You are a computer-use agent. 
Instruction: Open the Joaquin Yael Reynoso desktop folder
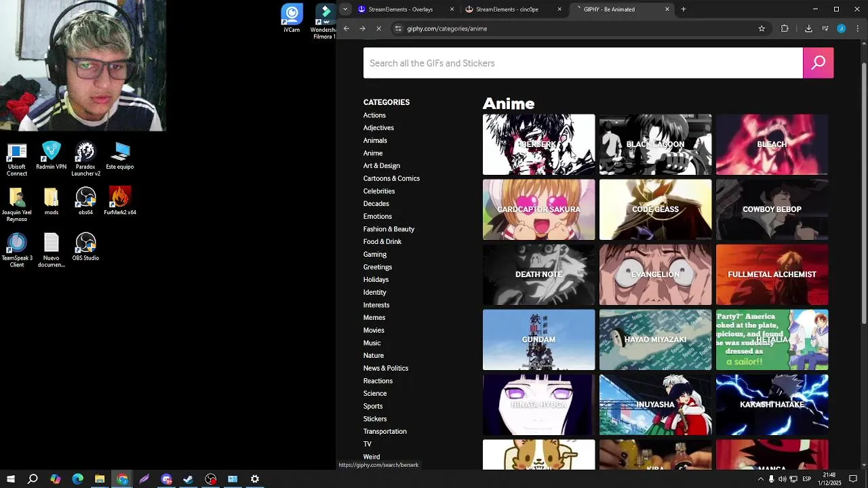point(17,205)
